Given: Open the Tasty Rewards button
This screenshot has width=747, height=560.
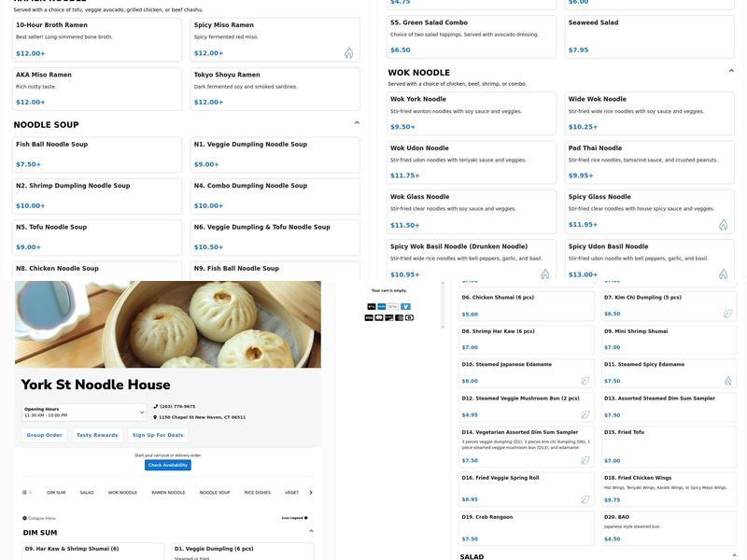Looking at the screenshot, I should click(97, 435).
